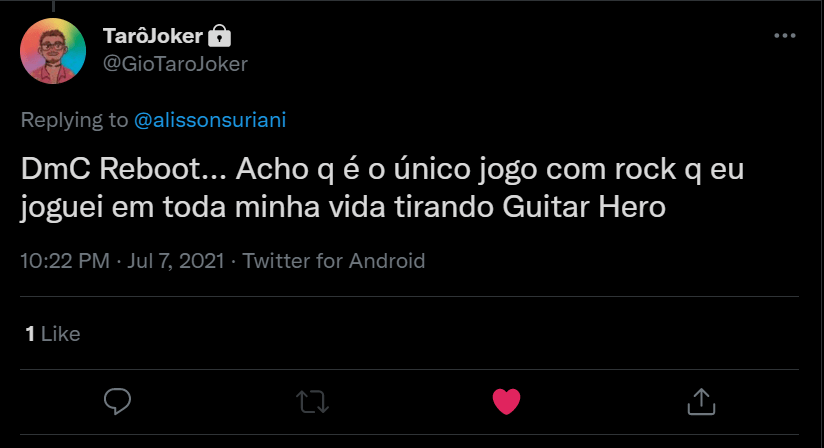Open the @alissonsuriani mention link
The width and height of the screenshot is (824, 448).
(210, 120)
